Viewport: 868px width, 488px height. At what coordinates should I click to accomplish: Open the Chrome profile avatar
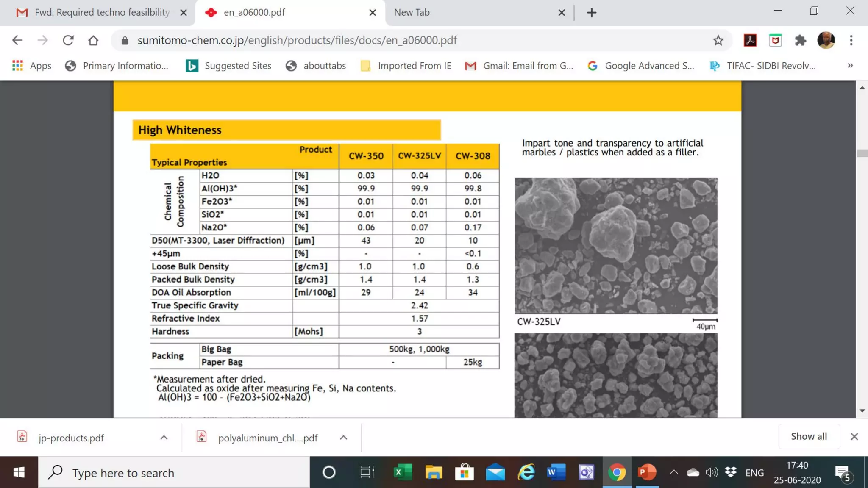click(826, 40)
